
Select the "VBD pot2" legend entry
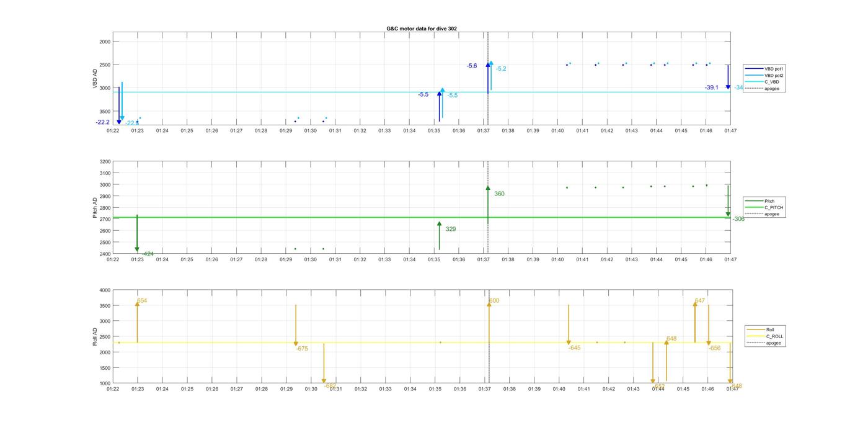774,75
